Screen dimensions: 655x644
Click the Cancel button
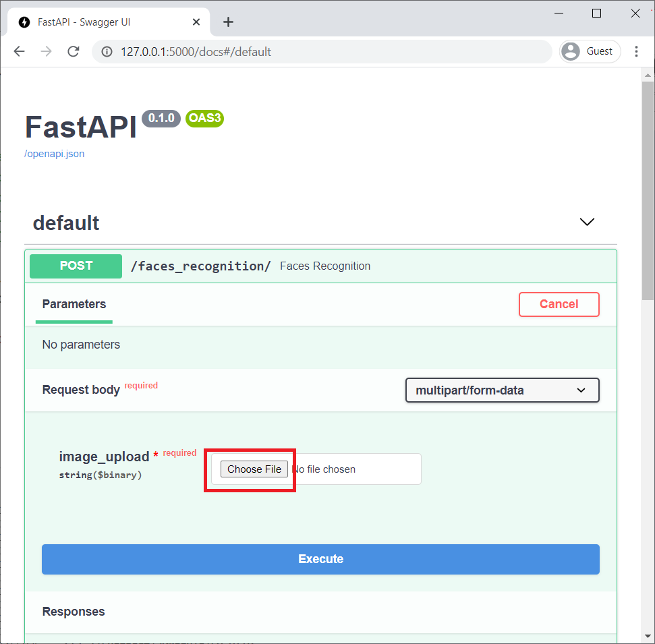[x=559, y=304]
